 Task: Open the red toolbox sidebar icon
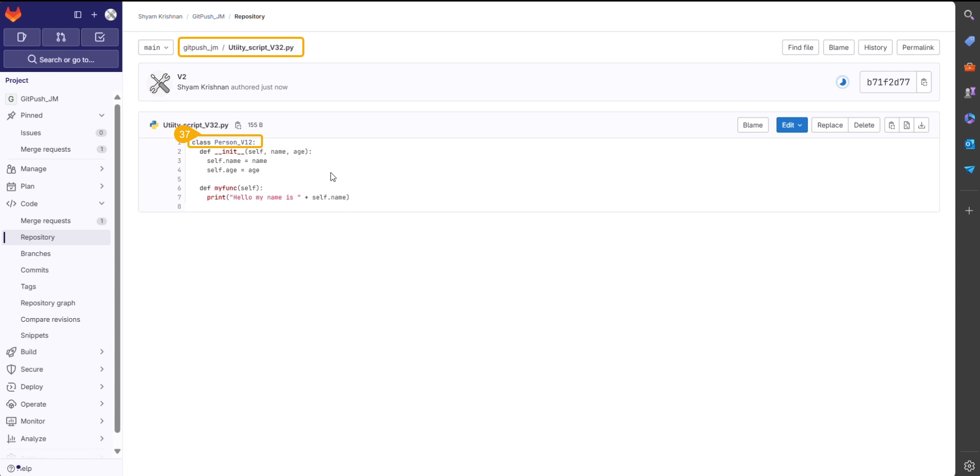[969, 67]
